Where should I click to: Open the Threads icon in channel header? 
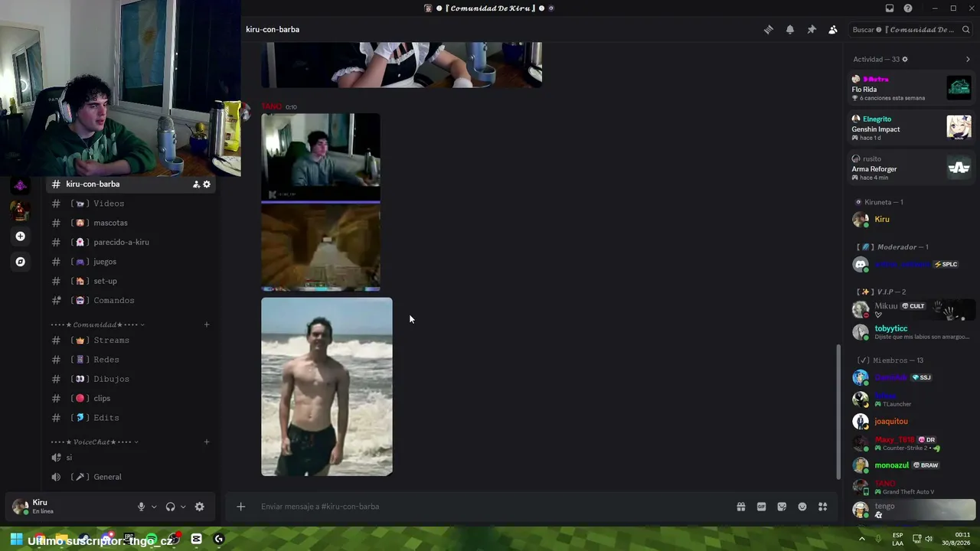click(769, 30)
